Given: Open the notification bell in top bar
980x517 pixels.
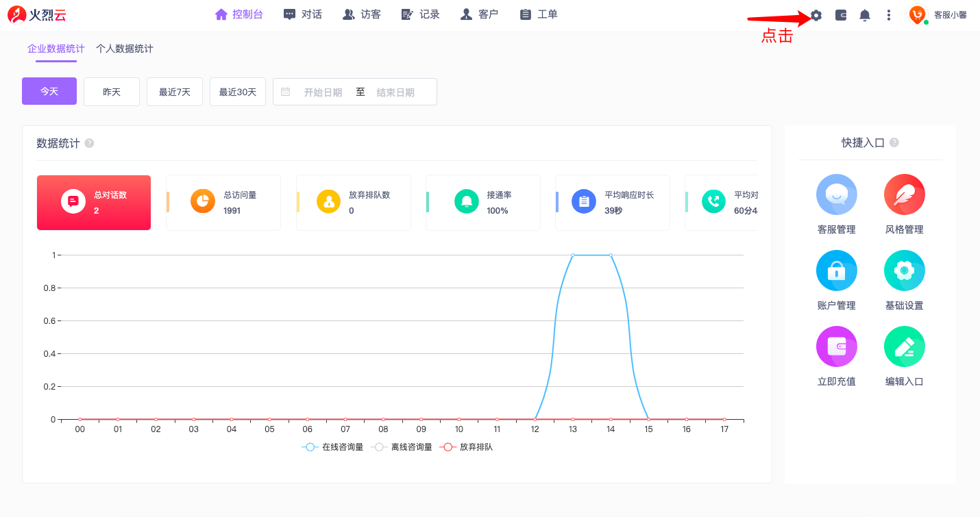Looking at the screenshot, I should pyautogui.click(x=865, y=15).
